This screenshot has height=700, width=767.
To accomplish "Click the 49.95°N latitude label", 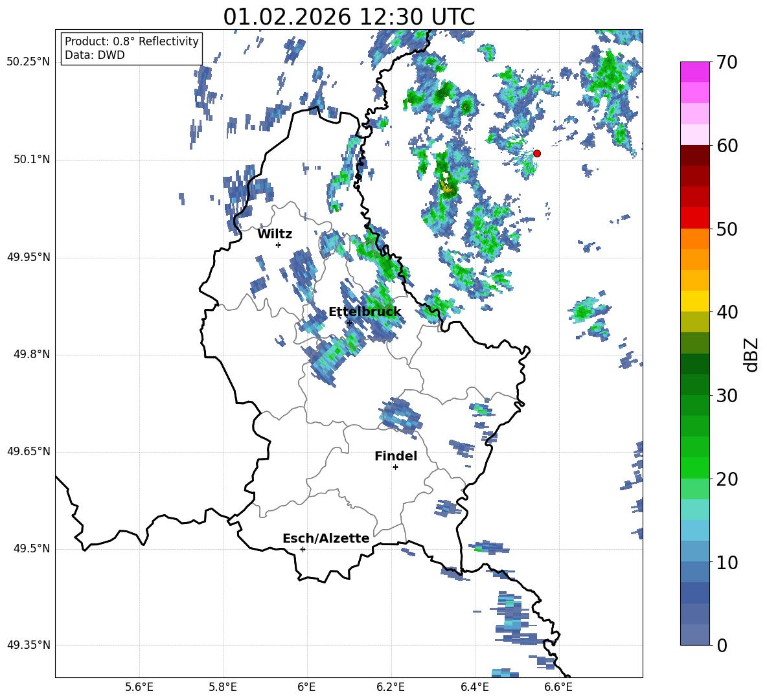I will pyautogui.click(x=29, y=257).
